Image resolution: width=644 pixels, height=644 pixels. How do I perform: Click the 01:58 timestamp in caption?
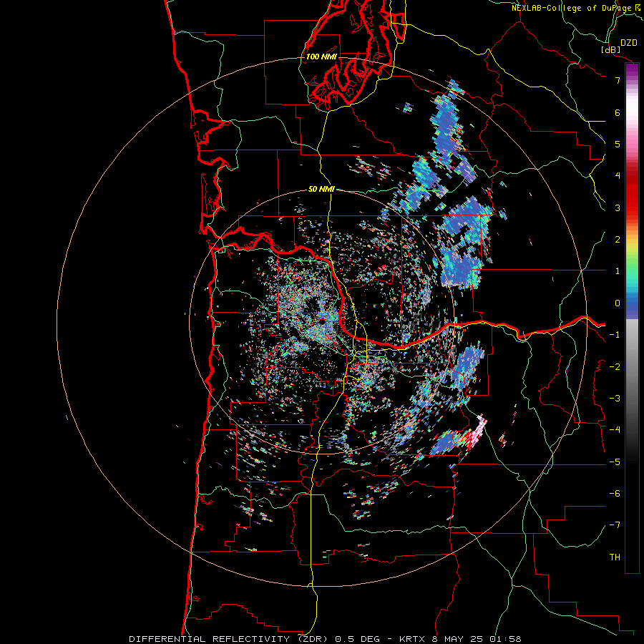[505, 639]
